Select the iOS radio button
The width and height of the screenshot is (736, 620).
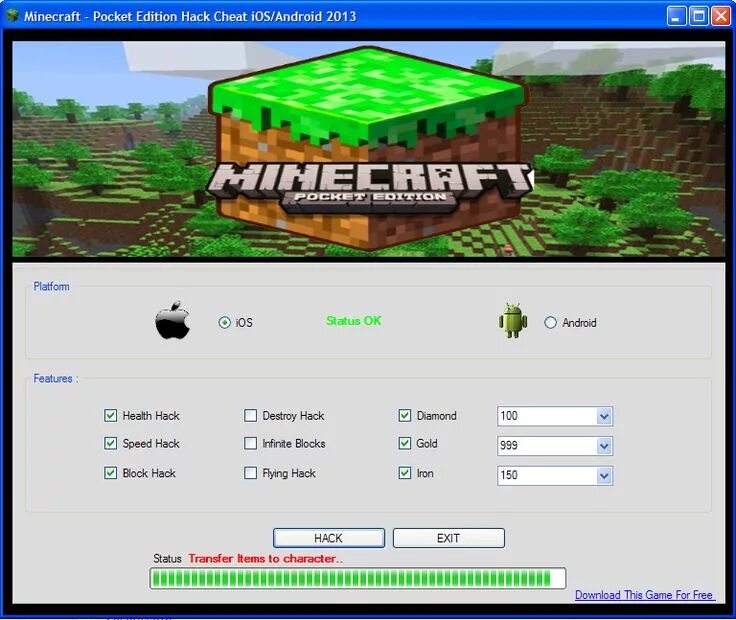point(224,322)
